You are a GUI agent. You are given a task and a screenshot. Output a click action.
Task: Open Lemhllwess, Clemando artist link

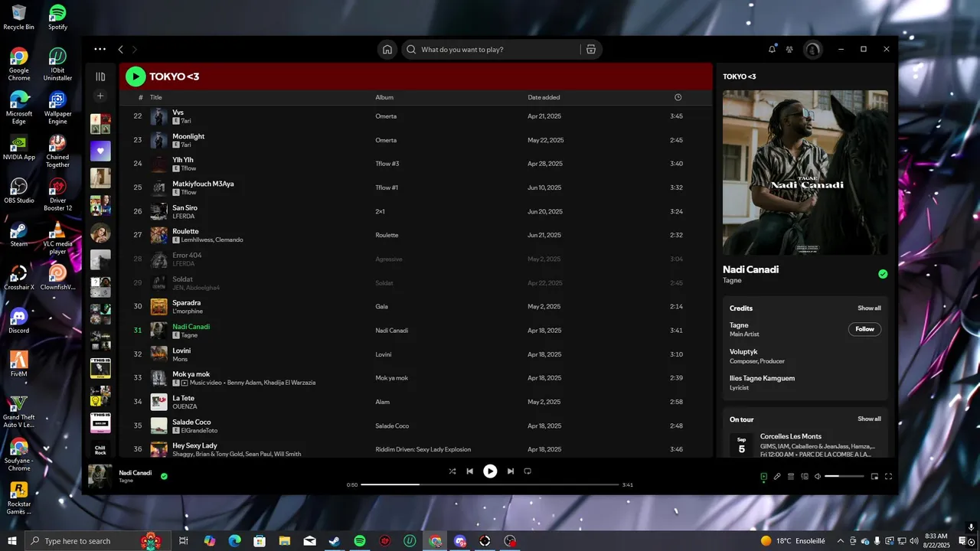pyautogui.click(x=212, y=240)
